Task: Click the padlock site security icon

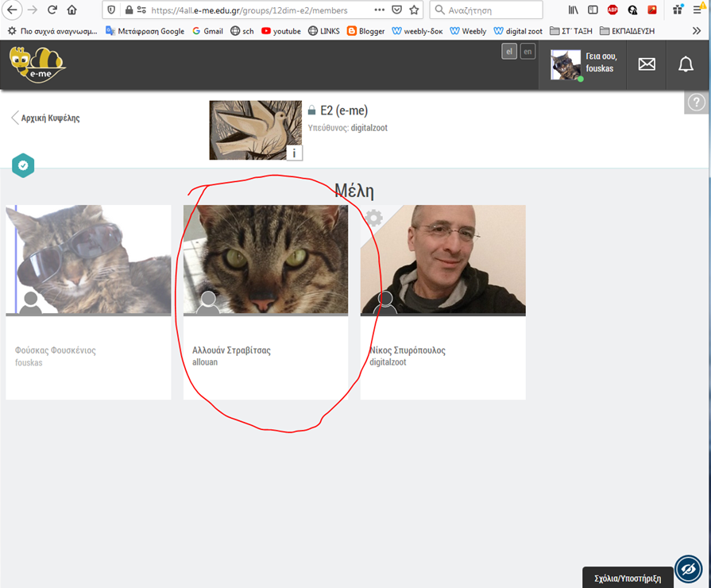Action: 129,10
